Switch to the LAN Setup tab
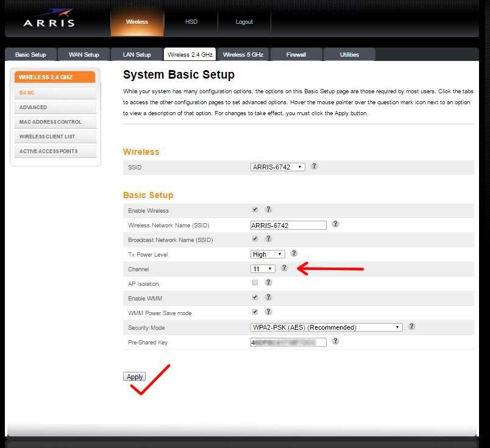Image resolution: width=490 pixels, height=448 pixels. [x=137, y=54]
